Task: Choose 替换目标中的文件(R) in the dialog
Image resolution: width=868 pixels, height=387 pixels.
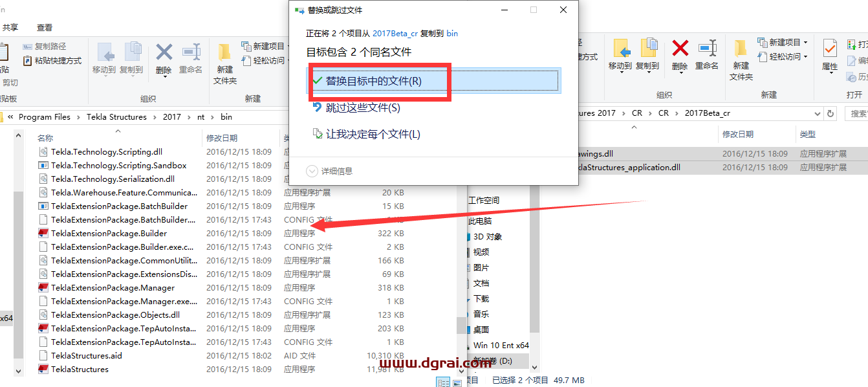Action: pyautogui.click(x=433, y=81)
